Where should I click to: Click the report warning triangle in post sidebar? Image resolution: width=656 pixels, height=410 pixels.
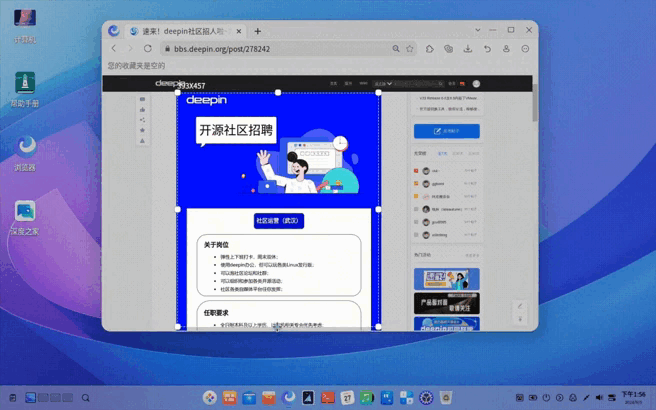coord(142,141)
